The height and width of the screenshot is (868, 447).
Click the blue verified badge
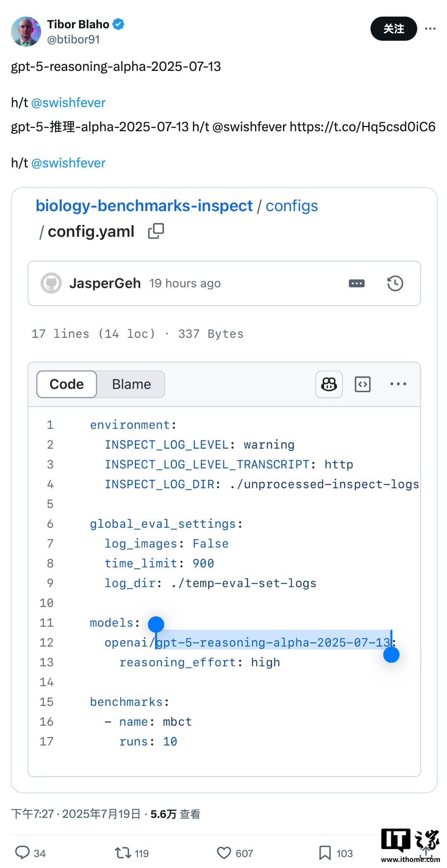(x=118, y=24)
